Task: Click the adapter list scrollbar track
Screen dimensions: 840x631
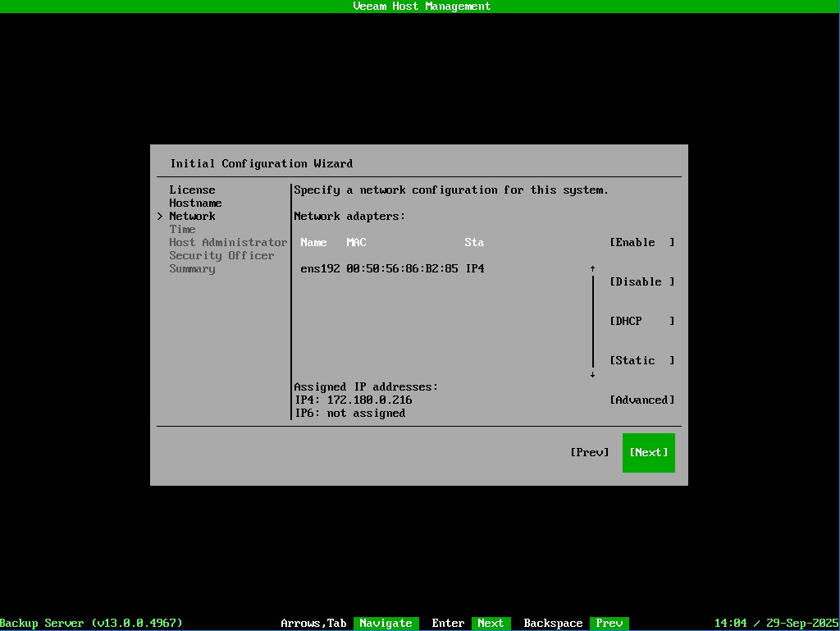Action: pos(592,322)
